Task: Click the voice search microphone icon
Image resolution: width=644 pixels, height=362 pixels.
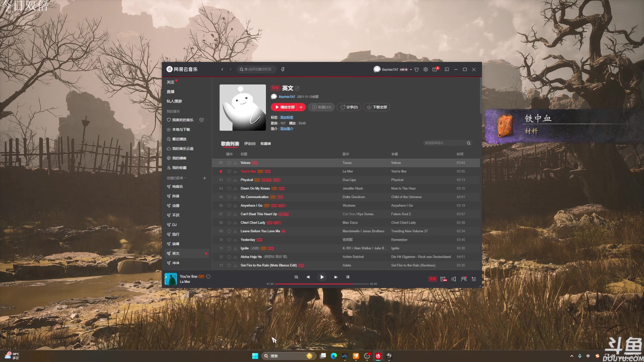Action: pyautogui.click(x=283, y=69)
